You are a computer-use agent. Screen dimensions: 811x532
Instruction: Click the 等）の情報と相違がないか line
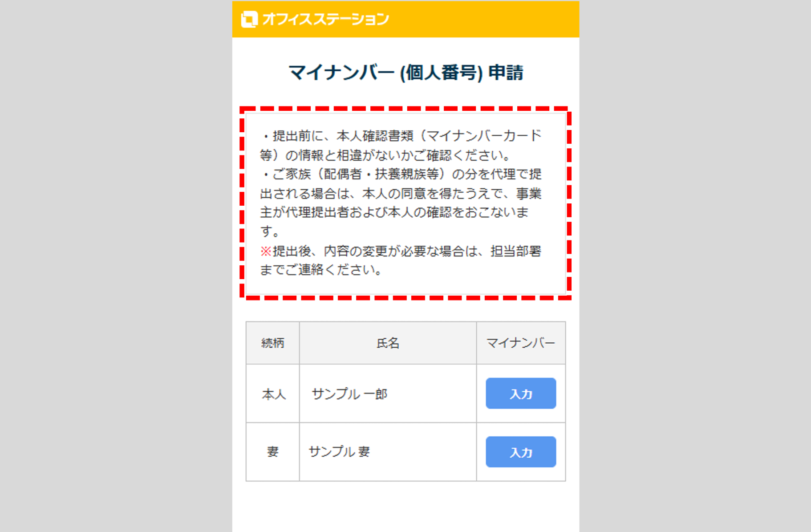385,155
